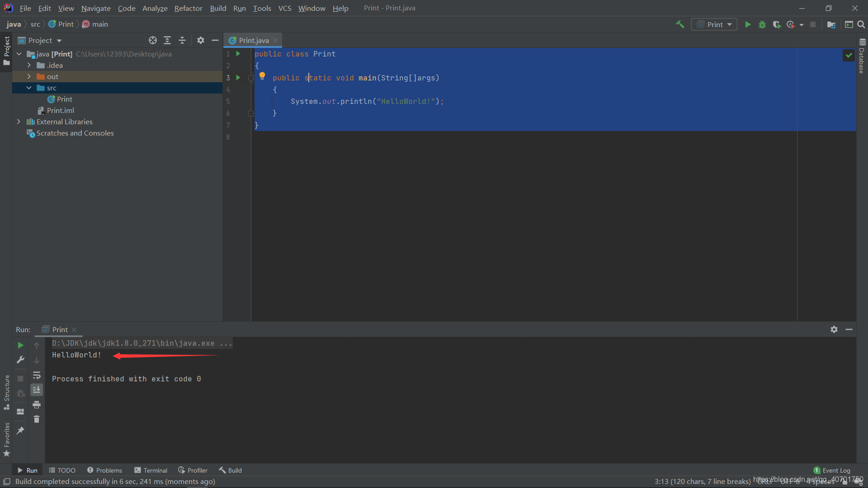
Task: Open the Event Log button
Action: (x=832, y=470)
